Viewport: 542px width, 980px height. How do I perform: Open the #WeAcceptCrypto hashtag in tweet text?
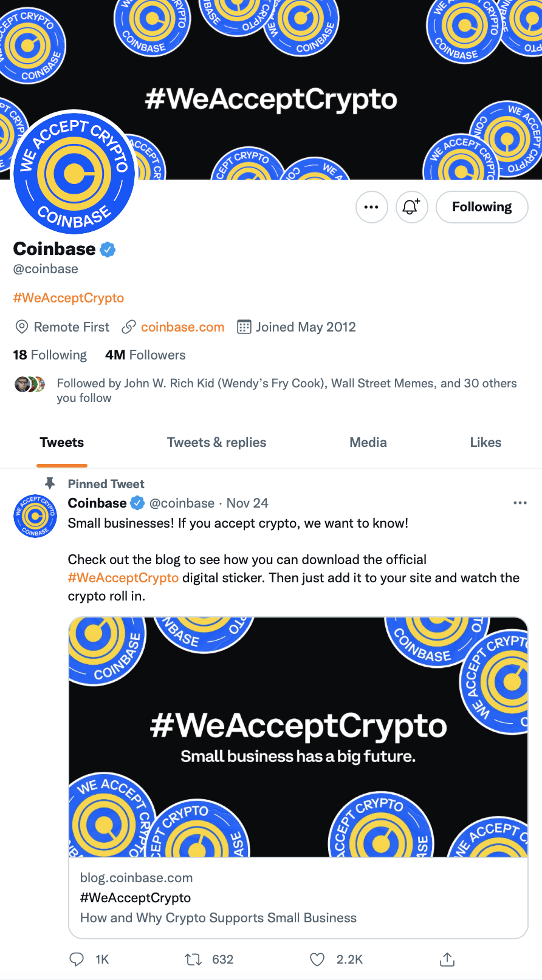click(x=123, y=578)
